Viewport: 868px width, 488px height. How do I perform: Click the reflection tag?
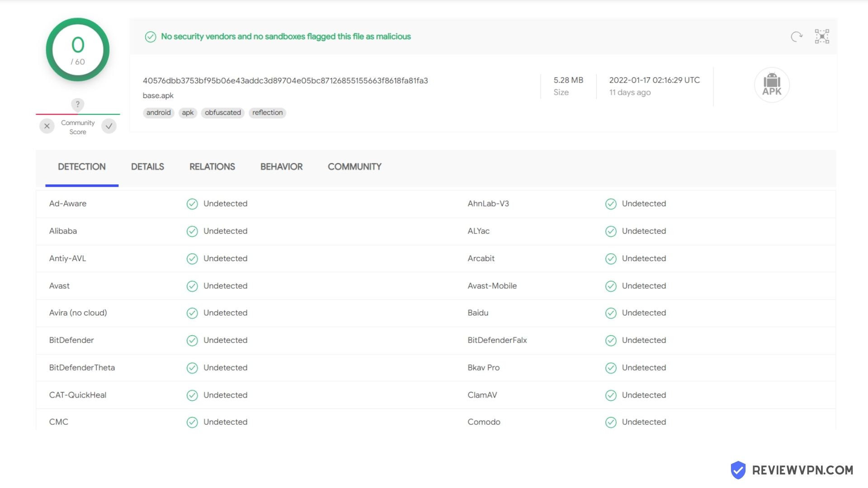tap(267, 113)
